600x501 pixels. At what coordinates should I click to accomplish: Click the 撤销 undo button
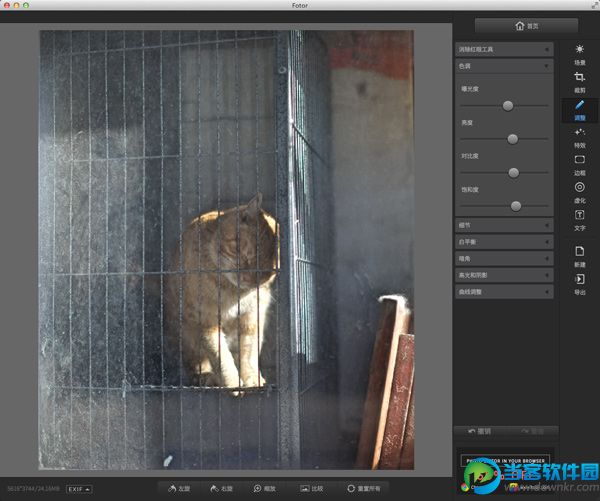[x=478, y=431]
